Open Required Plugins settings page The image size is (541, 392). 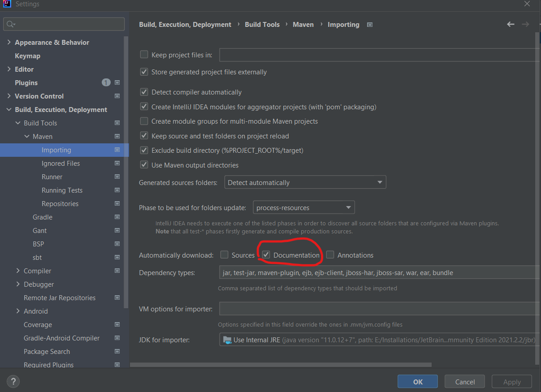tap(48, 365)
